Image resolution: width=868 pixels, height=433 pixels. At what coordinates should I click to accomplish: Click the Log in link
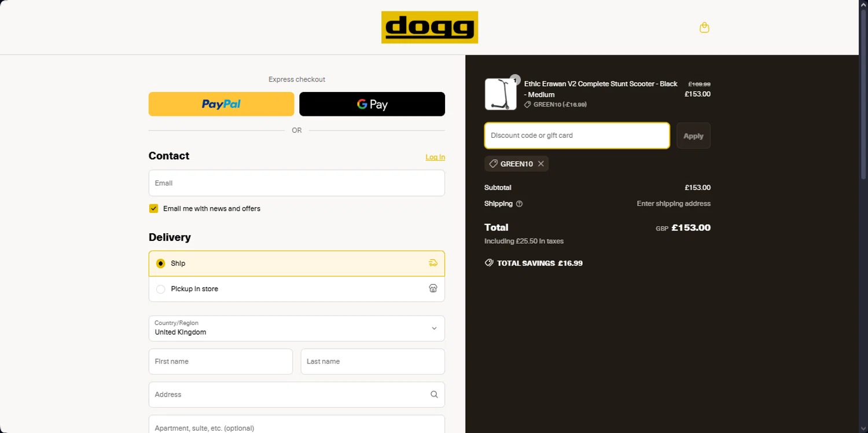pyautogui.click(x=435, y=157)
